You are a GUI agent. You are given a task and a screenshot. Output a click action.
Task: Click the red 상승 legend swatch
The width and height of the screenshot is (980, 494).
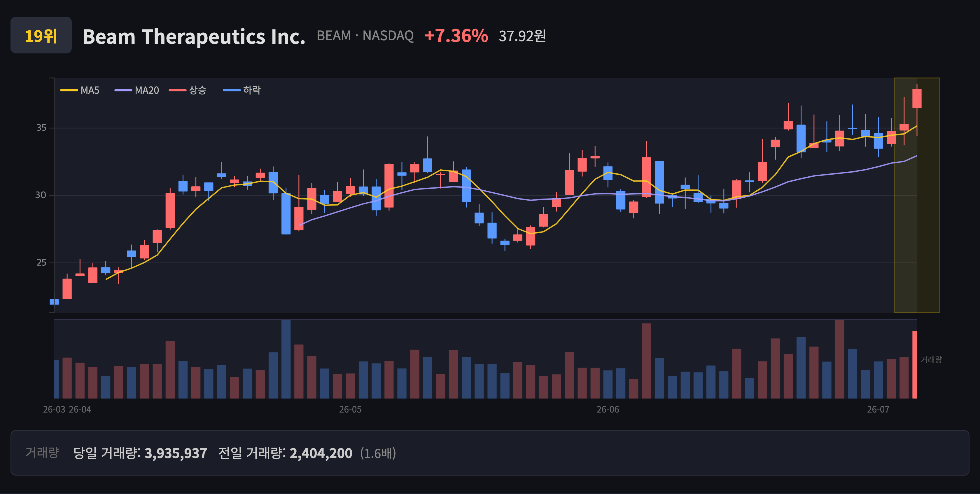coord(178,90)
